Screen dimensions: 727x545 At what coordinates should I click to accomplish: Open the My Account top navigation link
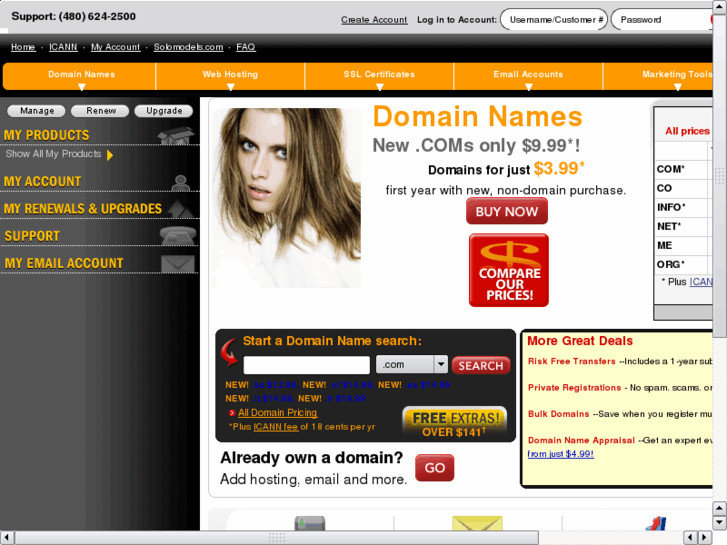tap(115, 47)
